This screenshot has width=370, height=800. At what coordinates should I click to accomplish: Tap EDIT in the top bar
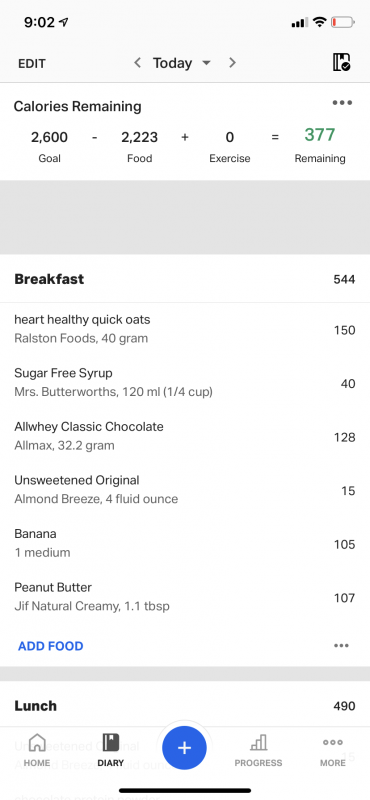click(x=32, y=64)
